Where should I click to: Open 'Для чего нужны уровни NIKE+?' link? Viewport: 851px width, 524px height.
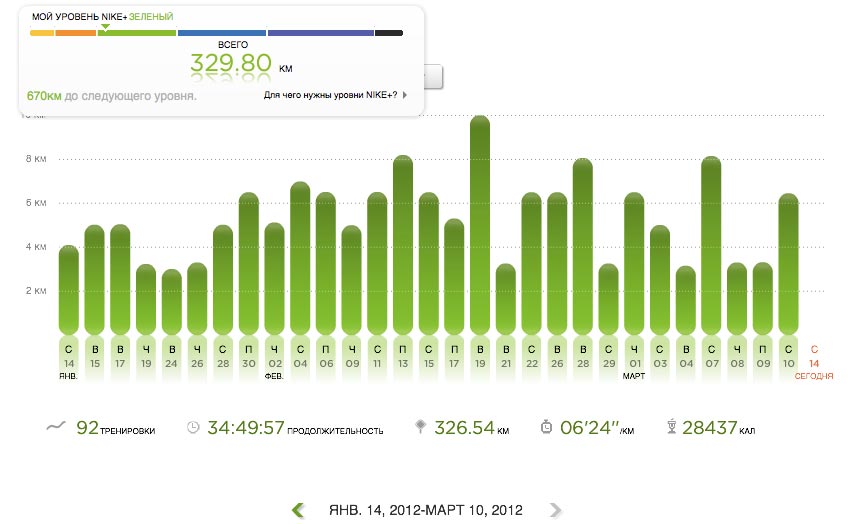(x=331, y=95)
